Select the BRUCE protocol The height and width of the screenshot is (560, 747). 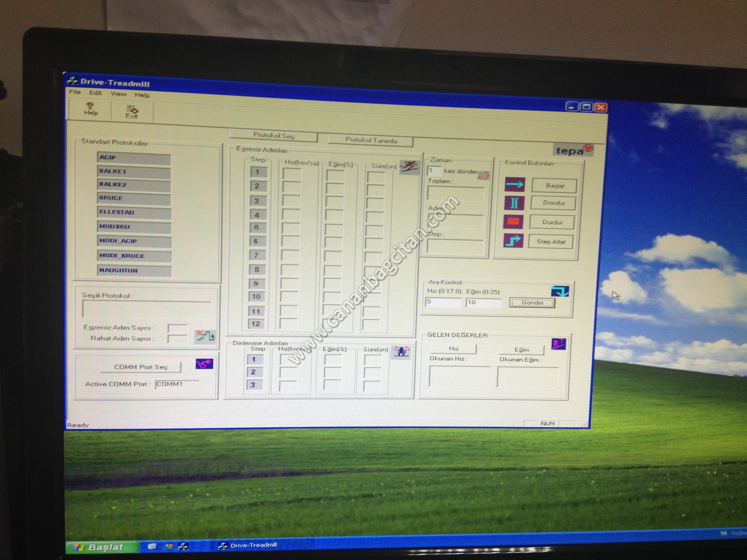(x=134, y=199)
